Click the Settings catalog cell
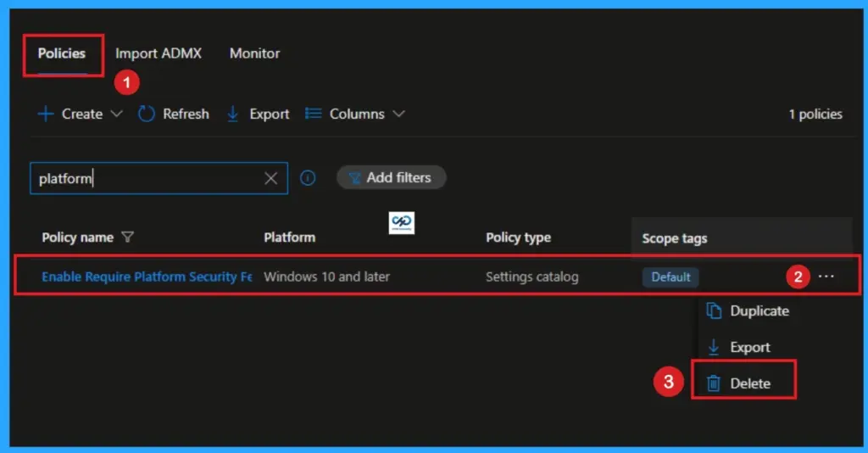 point(532,277)
